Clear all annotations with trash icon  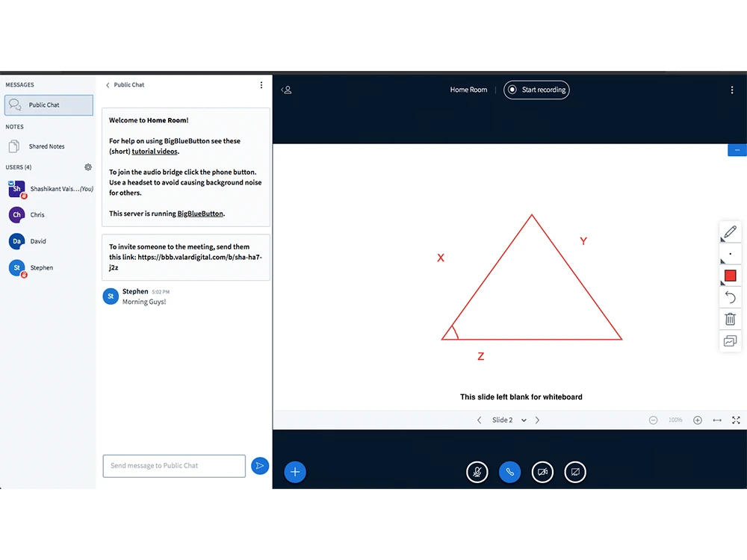tap(730, 319)
